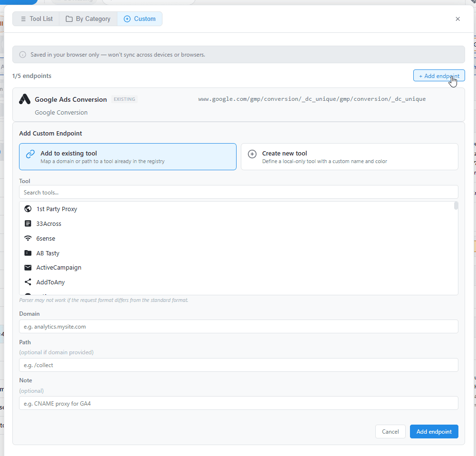Image resolution: width=476 pixels, height=456 pixels.
Task: Open the Tool List tab
Action: (36, 19)
